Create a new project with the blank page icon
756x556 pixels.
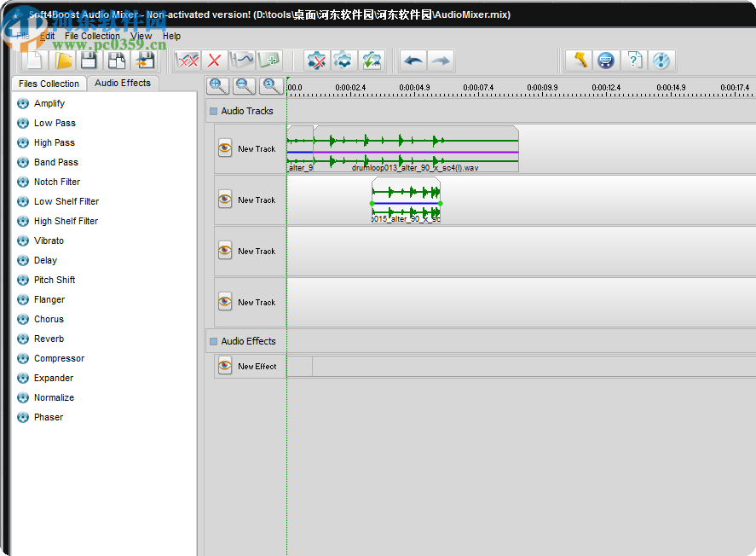(35, 61)
